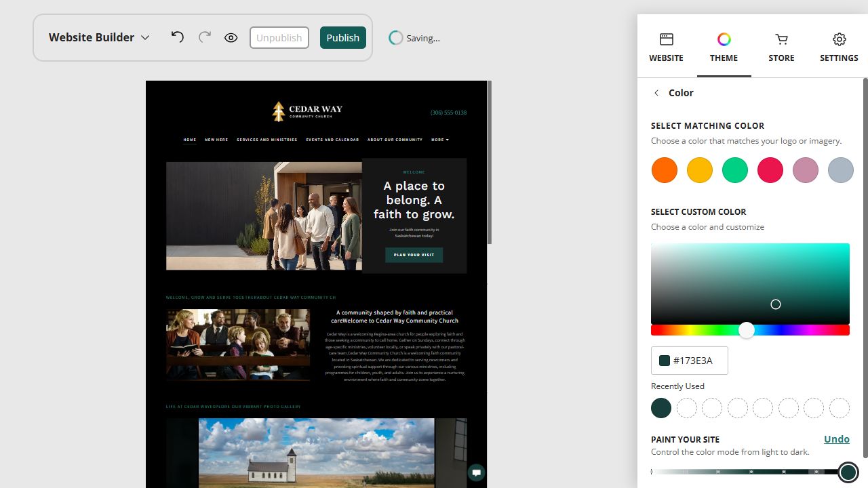The image size is (868, 488).
Task: Click the preview page scrollbar
Action: pyautogui.click(x=489, y=163)
